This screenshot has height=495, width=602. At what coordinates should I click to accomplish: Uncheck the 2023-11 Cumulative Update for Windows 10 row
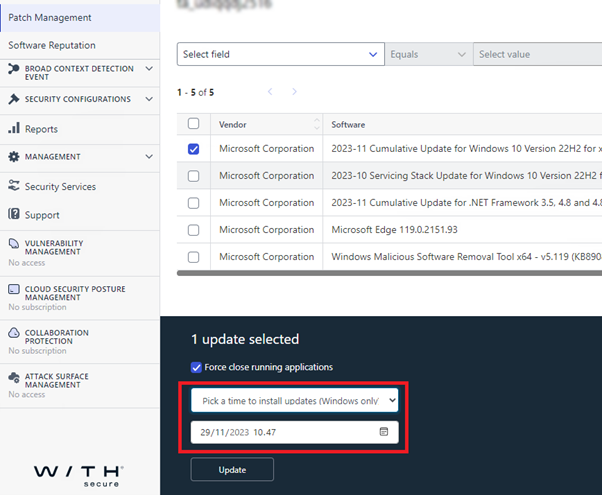[x=194, y=149]
